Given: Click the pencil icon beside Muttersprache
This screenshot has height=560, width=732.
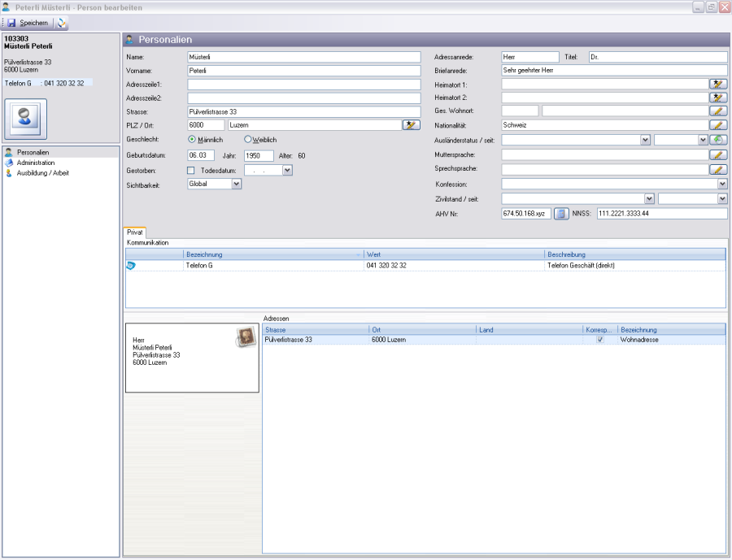Looking at the screenshot, I should pos(717,154).
